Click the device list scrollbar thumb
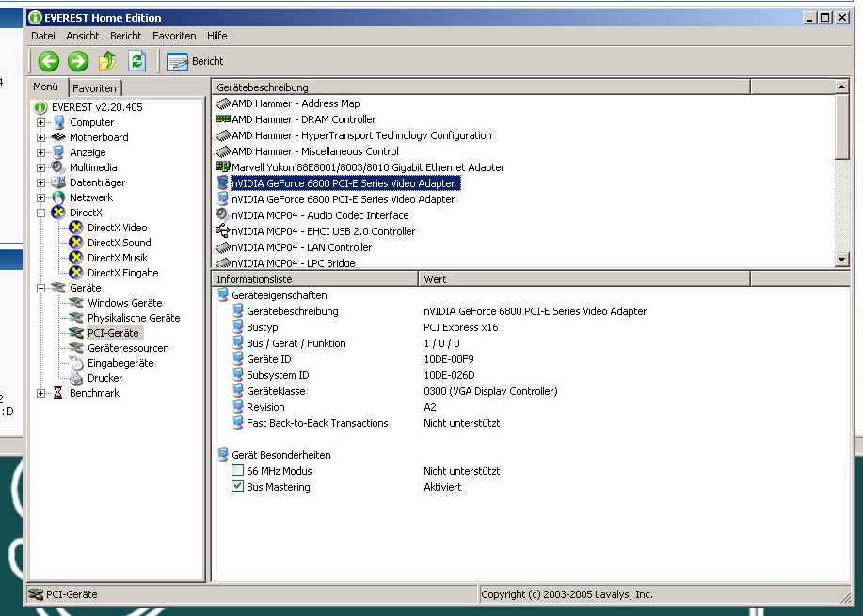The width and height of the screenshot is (863, 616). point(841,127)
